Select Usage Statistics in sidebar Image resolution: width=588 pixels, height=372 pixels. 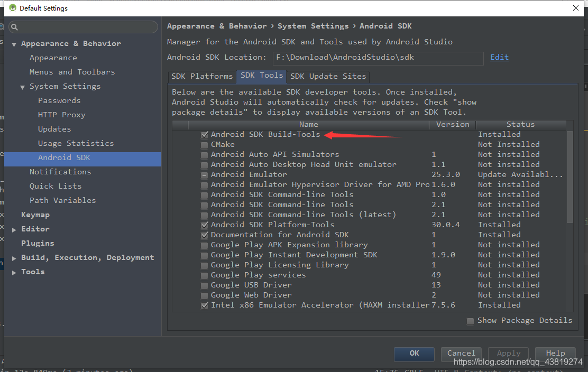[x=76, y=143]
